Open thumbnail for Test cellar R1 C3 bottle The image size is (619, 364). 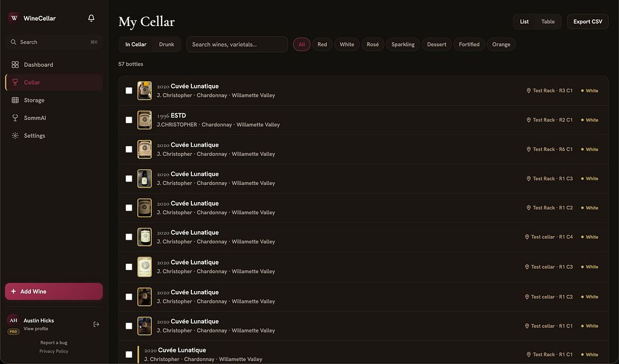pos(145,267)
